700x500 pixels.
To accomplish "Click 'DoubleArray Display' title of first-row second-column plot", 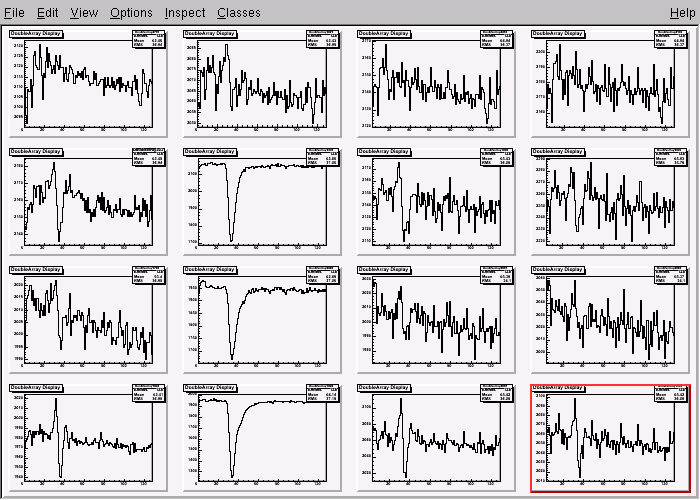I will tap(210, 34).
